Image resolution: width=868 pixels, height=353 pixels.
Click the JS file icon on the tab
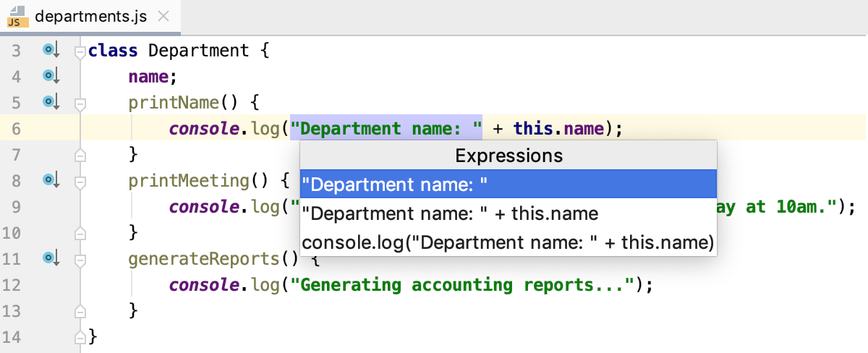[17, 16]
